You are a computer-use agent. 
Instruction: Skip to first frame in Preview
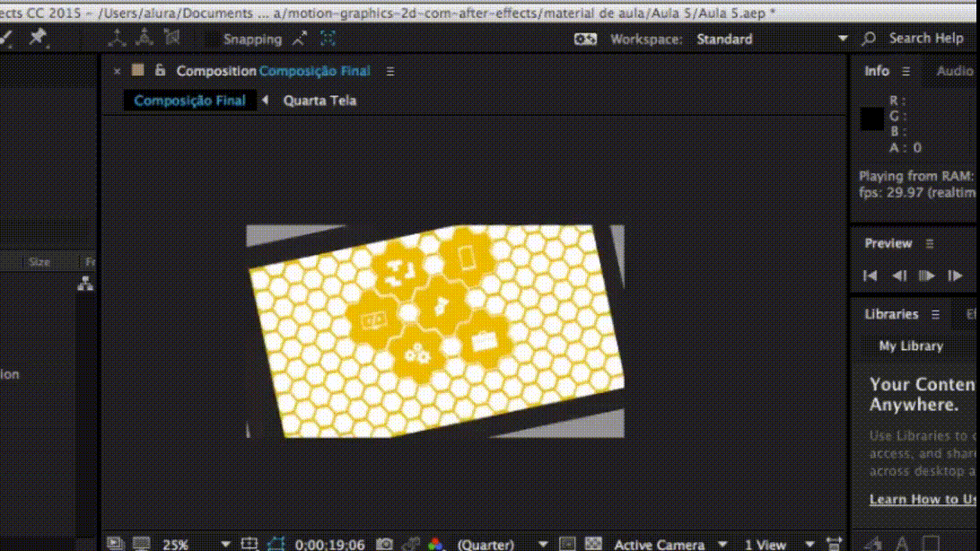(870, 275)
